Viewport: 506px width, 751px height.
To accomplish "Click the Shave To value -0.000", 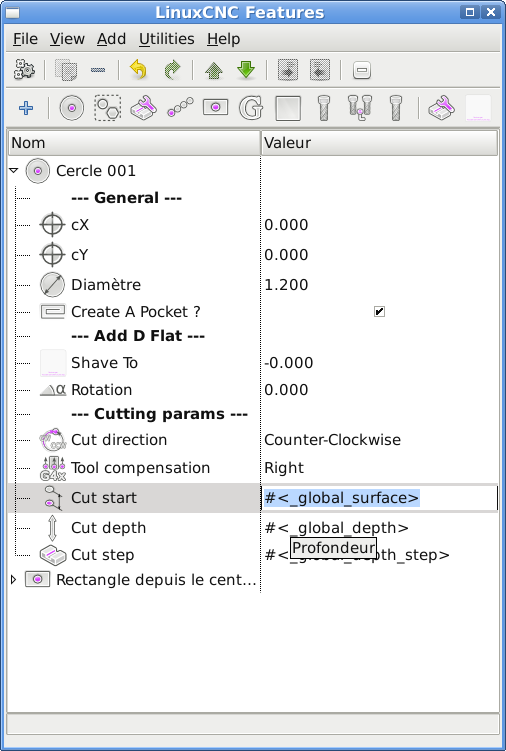I will [288, 363].
